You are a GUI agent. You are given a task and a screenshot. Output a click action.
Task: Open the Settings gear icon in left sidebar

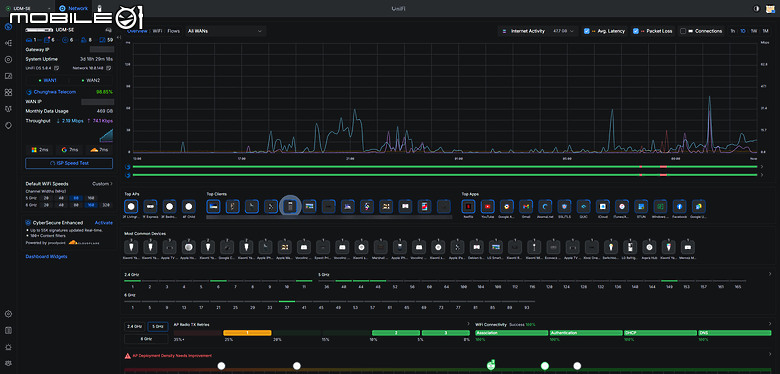coord(8,314)
